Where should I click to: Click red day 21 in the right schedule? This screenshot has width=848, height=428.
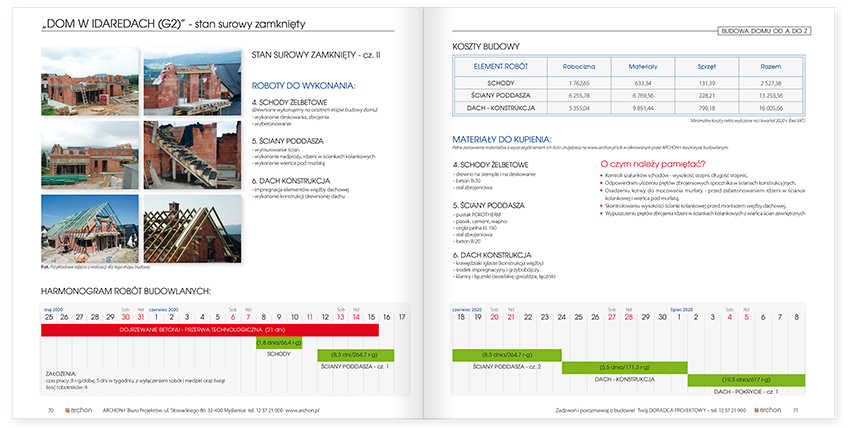click(511, 317)
